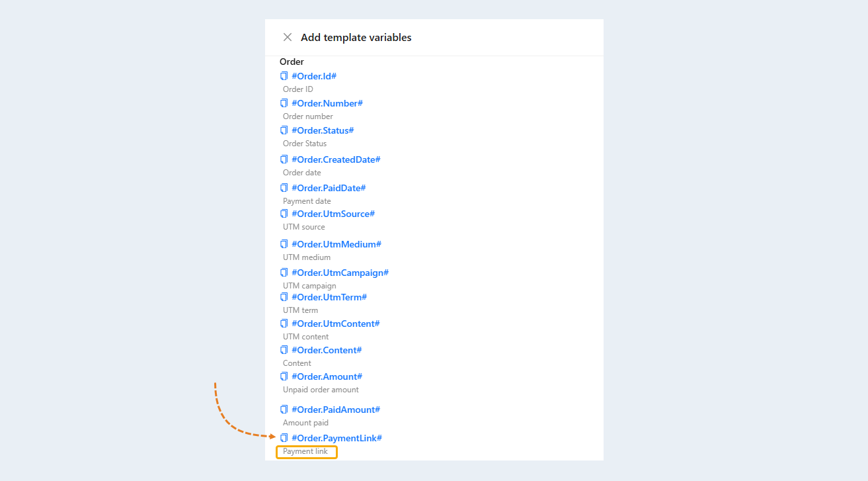Copy the #Order.PaidDate# variable icon
Screen dimensions: 868x481
[x=284, y=188]
